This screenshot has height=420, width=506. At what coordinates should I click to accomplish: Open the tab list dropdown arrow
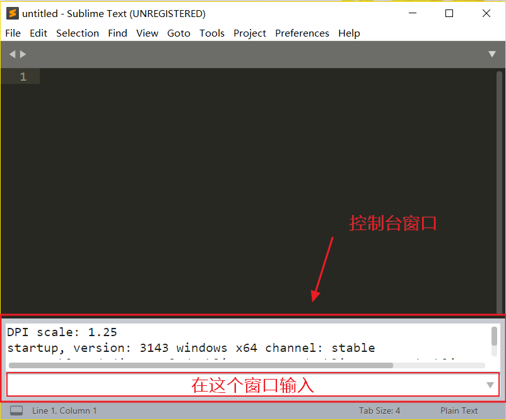pos(491,54)
